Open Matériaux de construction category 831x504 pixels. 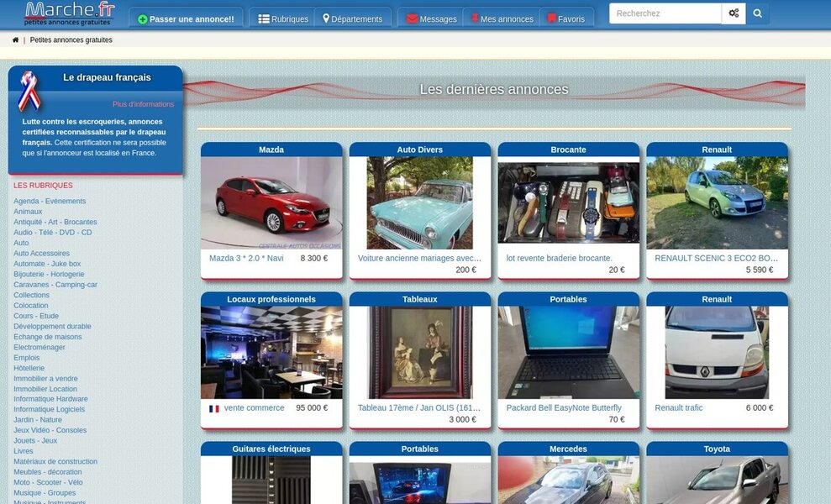[55, 462]
